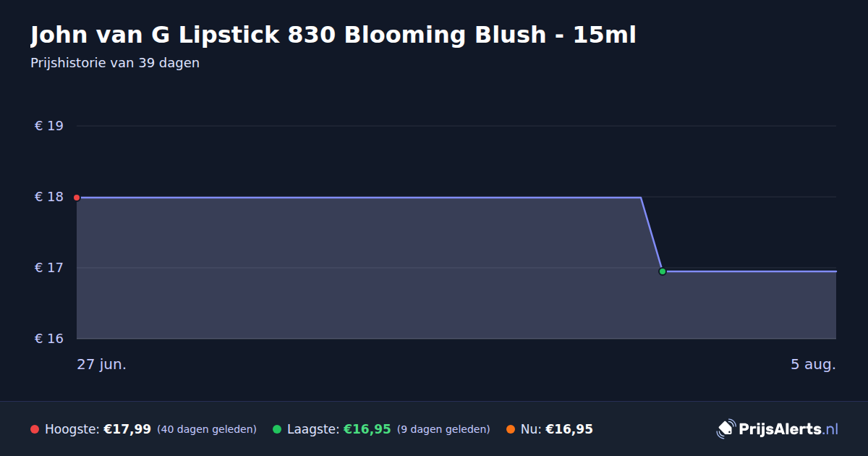Click the Prijshistorie van 39 dagen subtitle
The image size is (868, 456).
point(115,63)
